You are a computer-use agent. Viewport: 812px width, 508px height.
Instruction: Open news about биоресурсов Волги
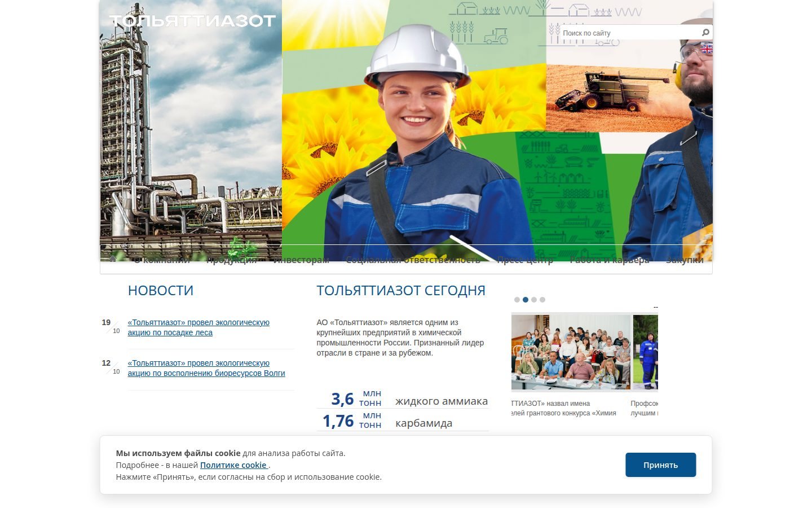[206, 368]
